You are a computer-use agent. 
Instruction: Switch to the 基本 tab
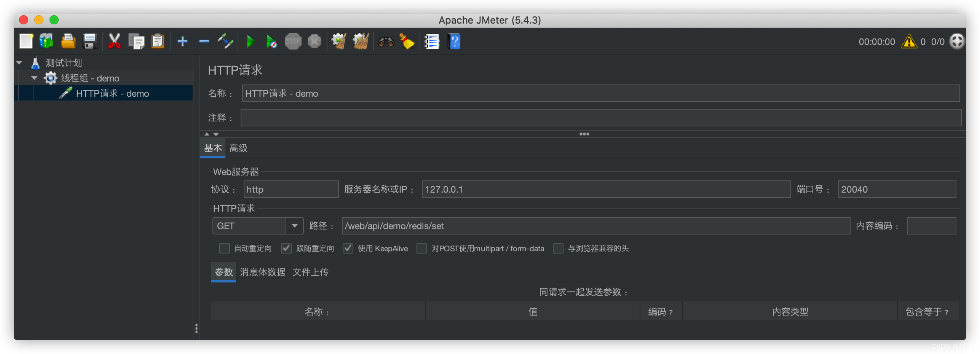pos(213,148)
